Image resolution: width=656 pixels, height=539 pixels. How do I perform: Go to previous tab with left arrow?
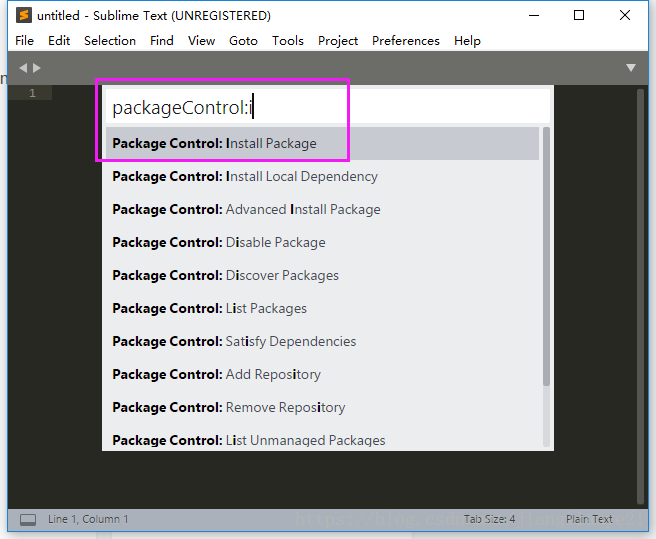coord(23,68)
